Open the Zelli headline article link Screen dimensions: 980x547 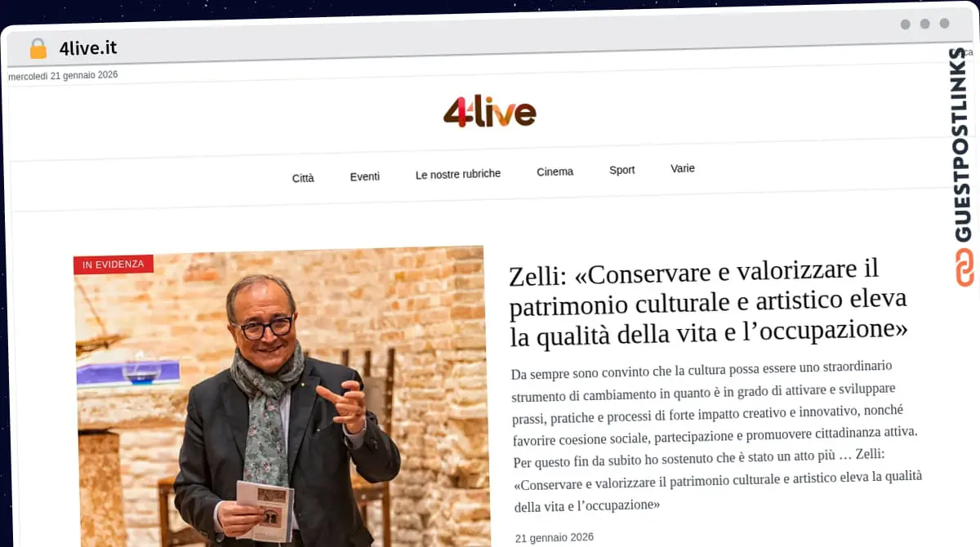[x=708, y=300]
